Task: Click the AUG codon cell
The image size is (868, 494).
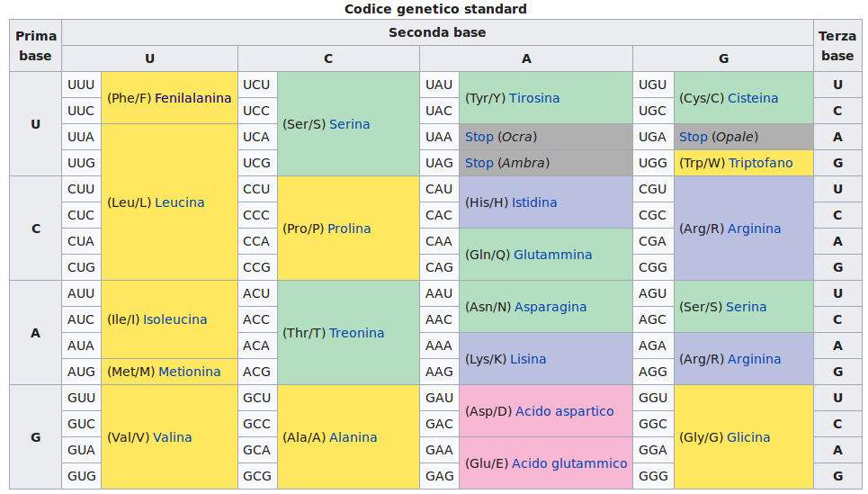Action: (x=81, y=372)
